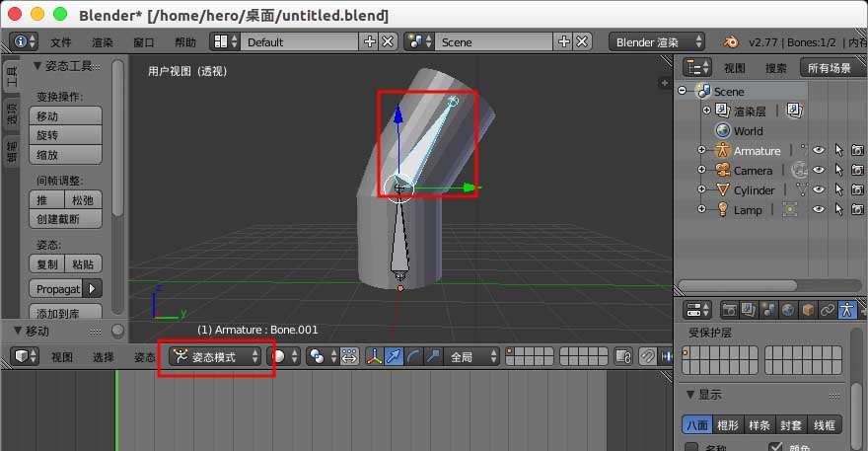Open the viewport shading mode selector
This screenshot has width=868, height=451.
pyautogui.click(x=284, y=357)
